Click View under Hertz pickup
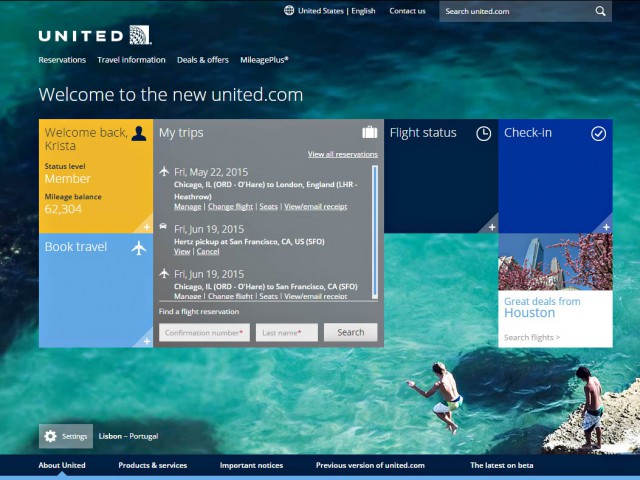 (182, 251)
